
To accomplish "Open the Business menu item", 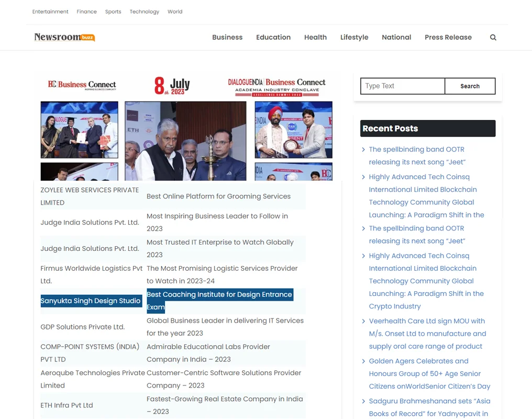I will coord(227,37).
